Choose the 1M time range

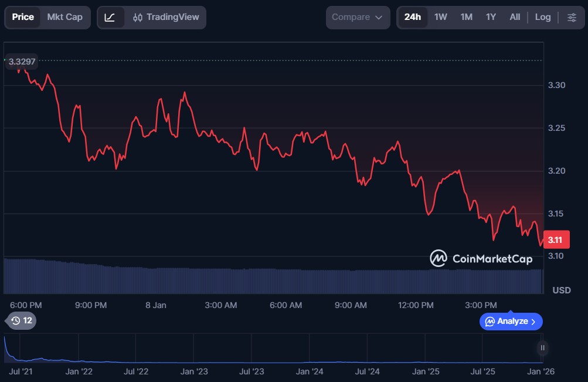(466, 17)
